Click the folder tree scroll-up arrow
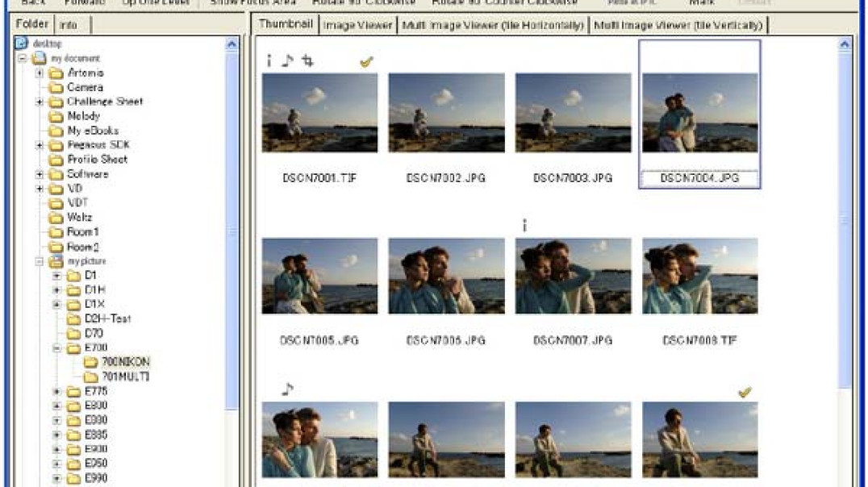868x487 pixels. (x=232, y=44)
